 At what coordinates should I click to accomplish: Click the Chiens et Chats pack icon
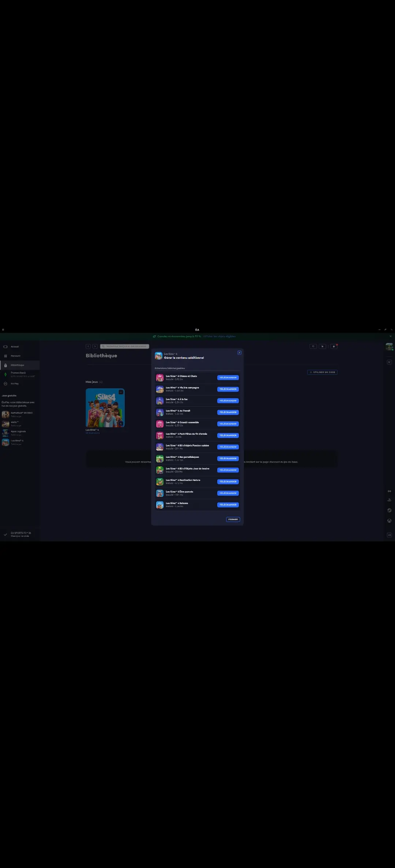click(160, 378)
